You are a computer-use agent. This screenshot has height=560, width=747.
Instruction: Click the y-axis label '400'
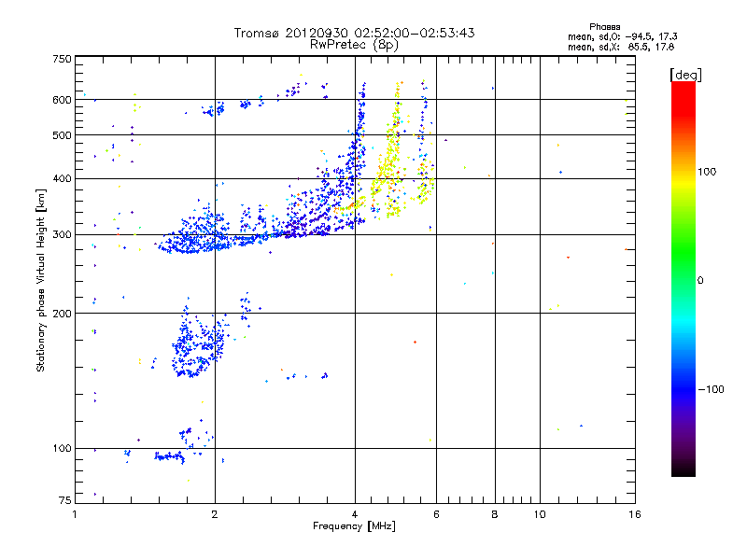click(62, 178)
